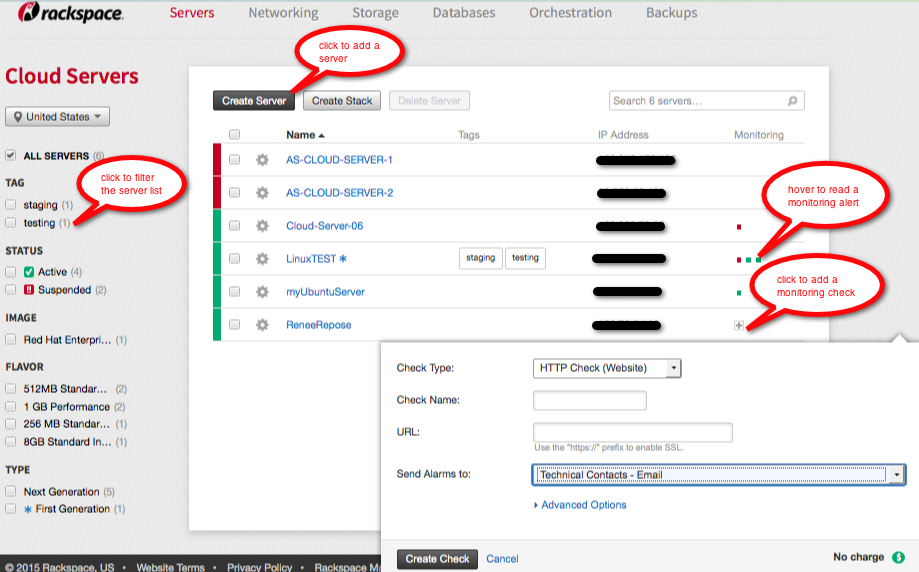
Task: Open gear menu for ReneeRepose server
Action: 262,325
